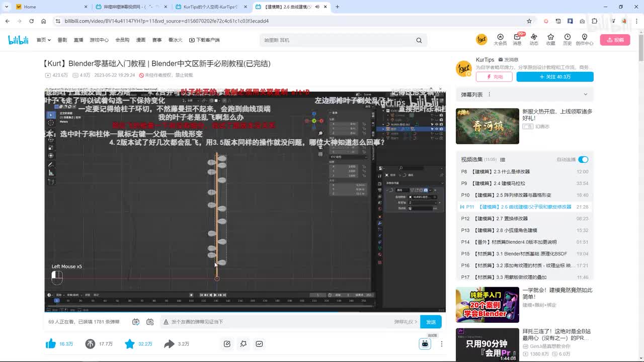
Task: Open 下载客户端 download link
Action: [204, 40]
